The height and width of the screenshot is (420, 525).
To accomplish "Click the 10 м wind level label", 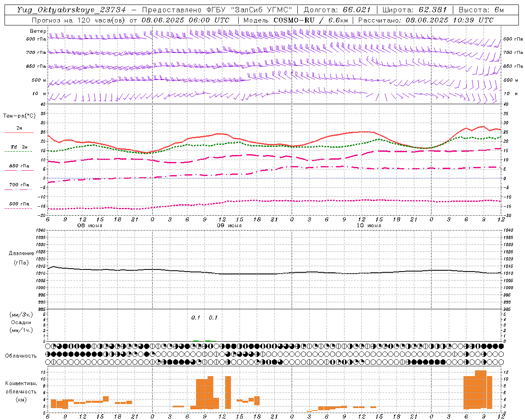I will click(x=39, y=94).
